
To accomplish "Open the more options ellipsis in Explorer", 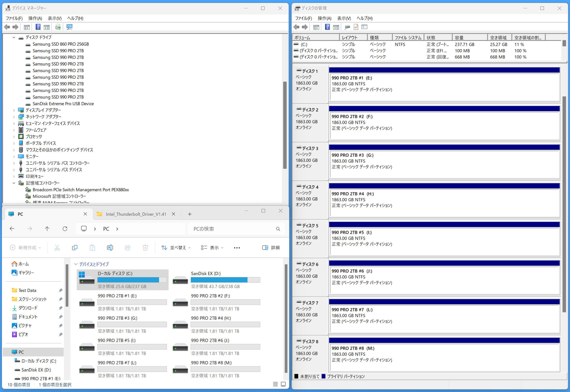I will point(237,248).
